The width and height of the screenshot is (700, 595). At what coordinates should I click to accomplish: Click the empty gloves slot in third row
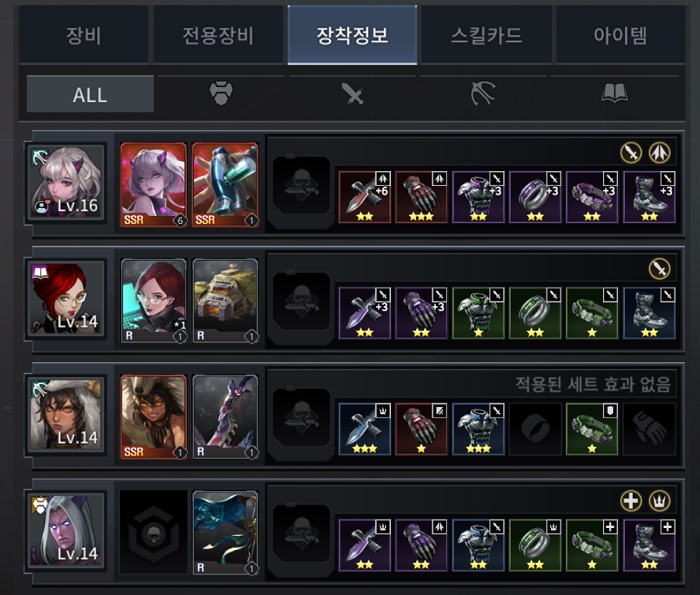(649, 429)
